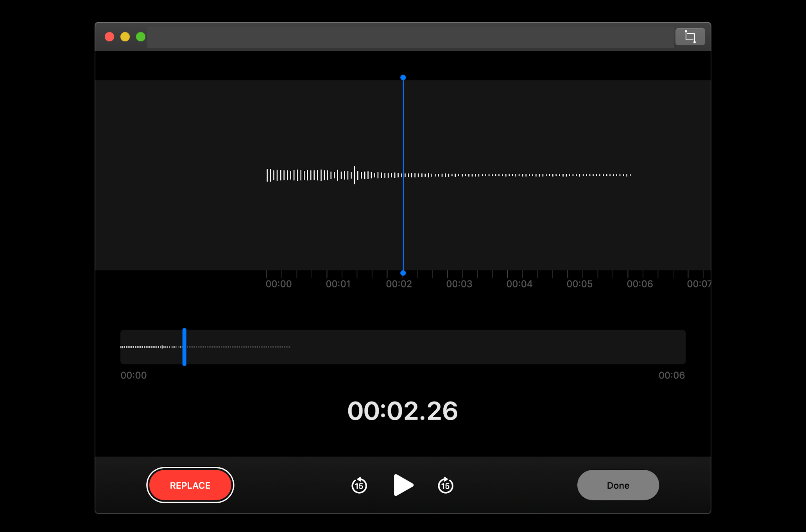Click Done to finish editing the memo

[x=618, y=485]
